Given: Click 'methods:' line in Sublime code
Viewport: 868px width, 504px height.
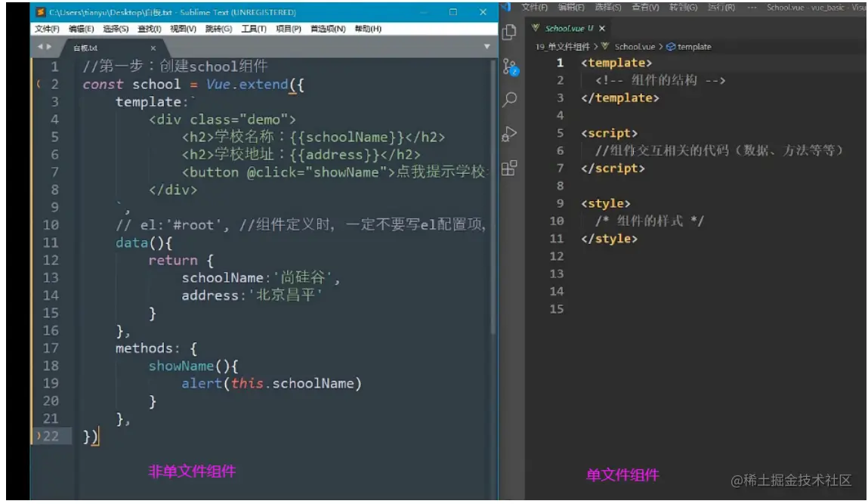Looking at the screenshot, I should [156, 348].
